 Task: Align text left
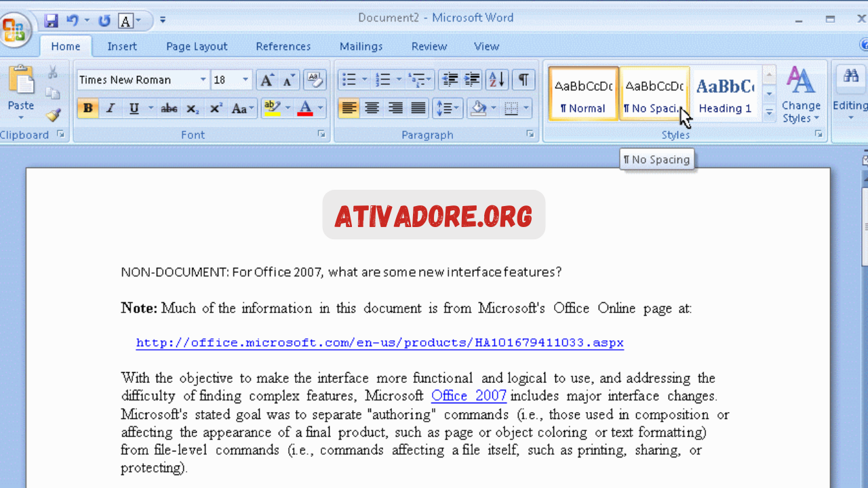tap(349, 108)
